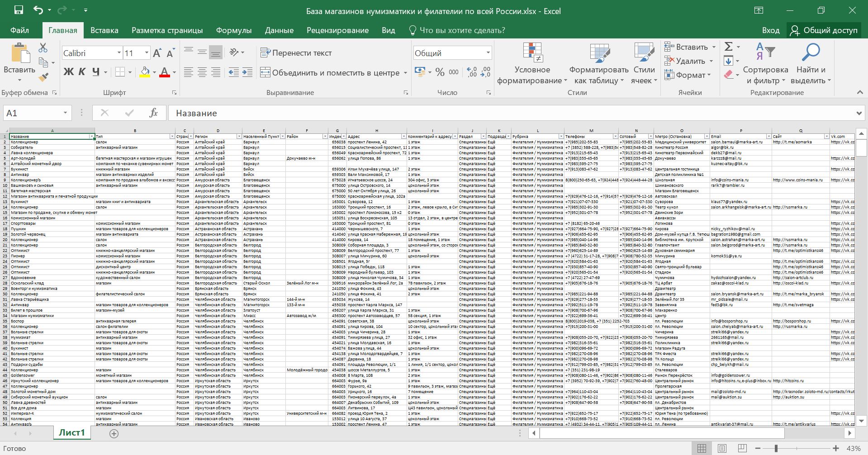Viewport: 868px width, 455px height.
Task: Click the AutoSum sigma icon
Action: [x=728, y=47]
